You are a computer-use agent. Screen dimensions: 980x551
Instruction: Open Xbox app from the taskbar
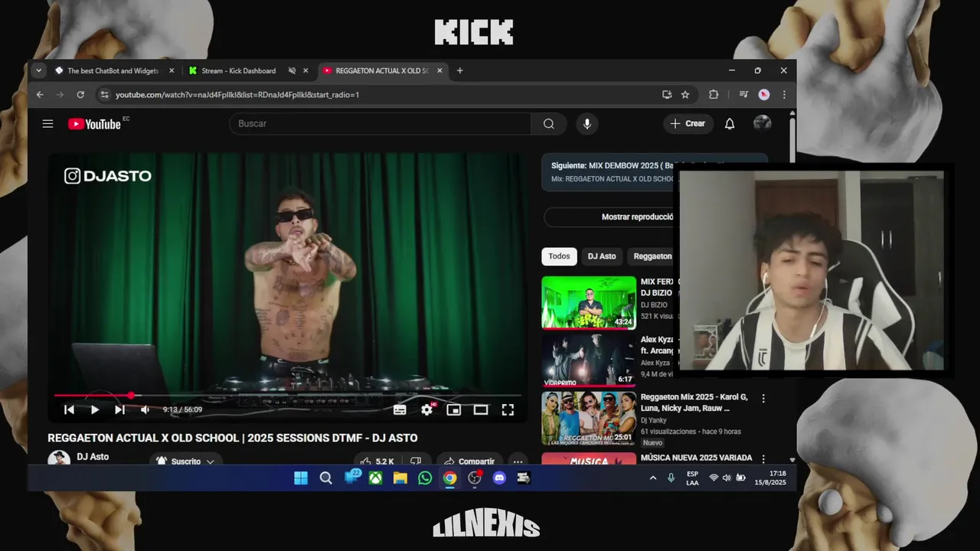(376, 478)
